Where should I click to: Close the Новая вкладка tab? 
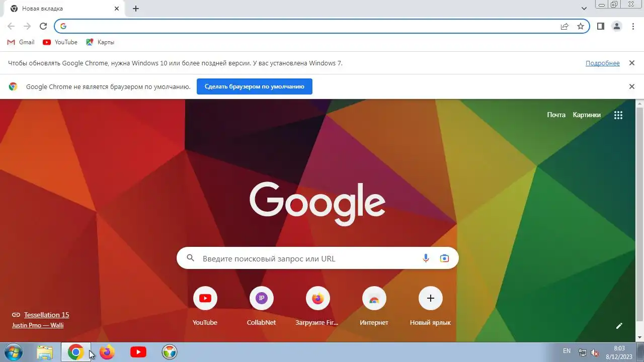pos(117,9)
